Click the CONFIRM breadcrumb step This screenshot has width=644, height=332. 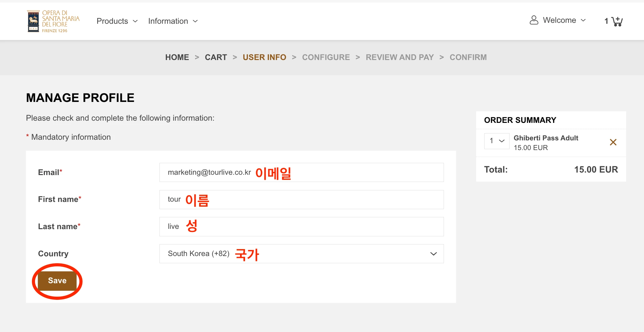(x=468, y=58)
